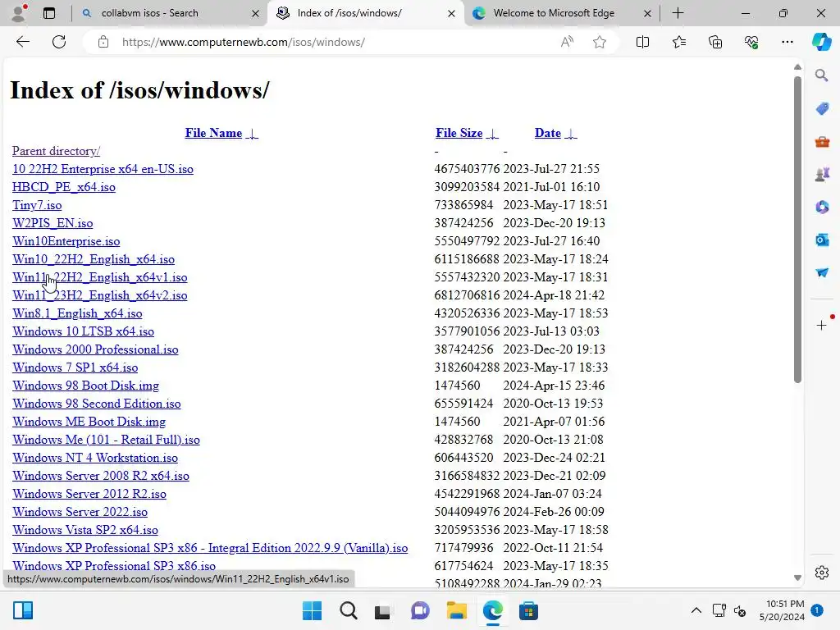Open Microsoft 365 in sidebar
The height and width of the screenshot is (630, 840).
click(x=822, y=207)
